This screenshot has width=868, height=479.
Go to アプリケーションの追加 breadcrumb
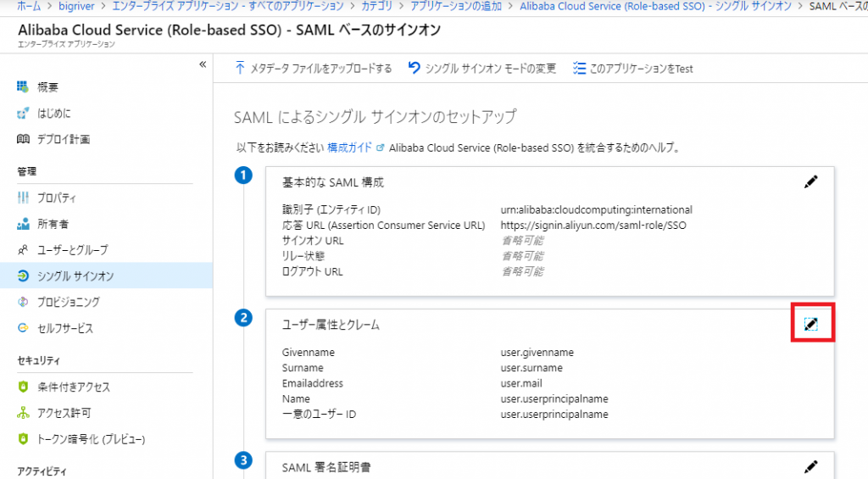[455, 6]
